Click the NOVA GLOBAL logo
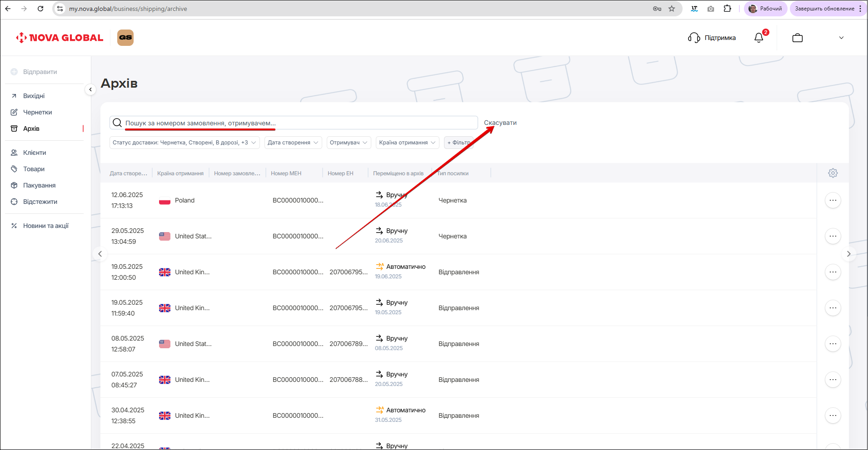Viewport: 868px width, 450px height. point(60,38)
